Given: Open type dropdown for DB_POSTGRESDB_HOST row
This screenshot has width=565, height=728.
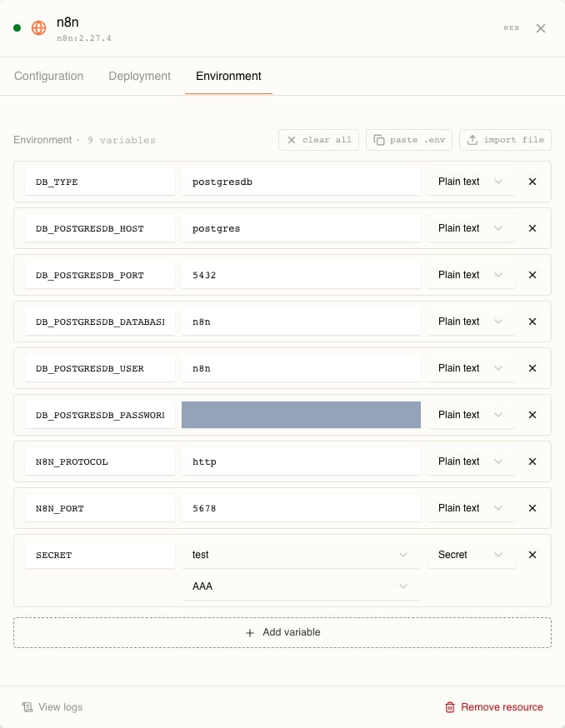Looking at the screenshot, I should coord(471,228).
